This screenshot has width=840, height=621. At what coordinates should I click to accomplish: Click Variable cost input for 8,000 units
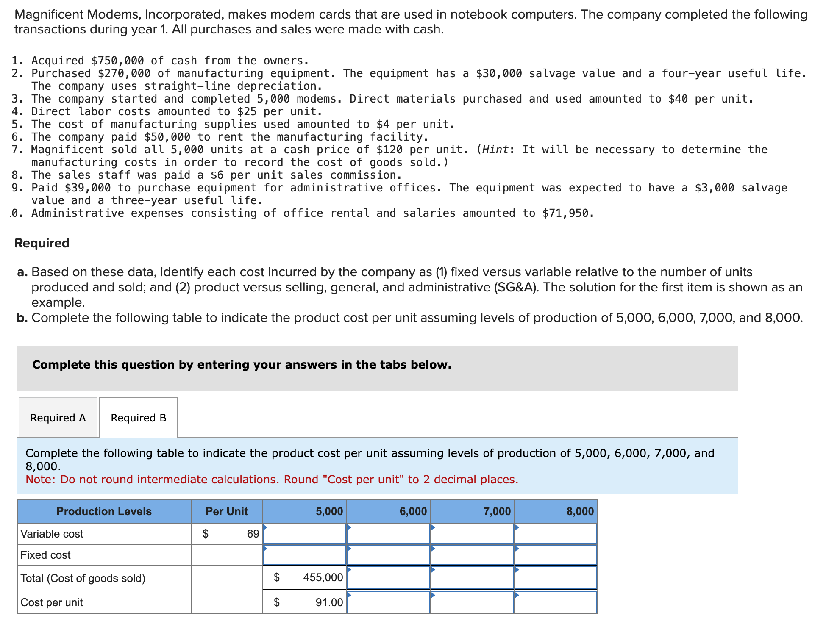[x=556, y=534]
